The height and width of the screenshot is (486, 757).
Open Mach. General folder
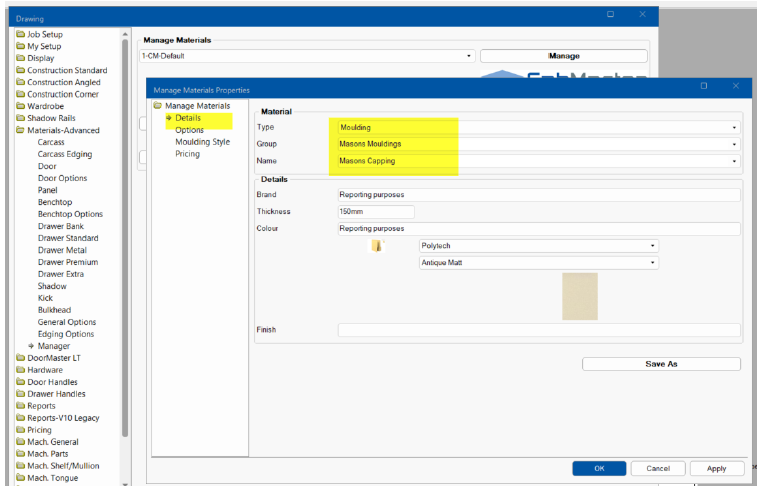(x=47, y=442)
